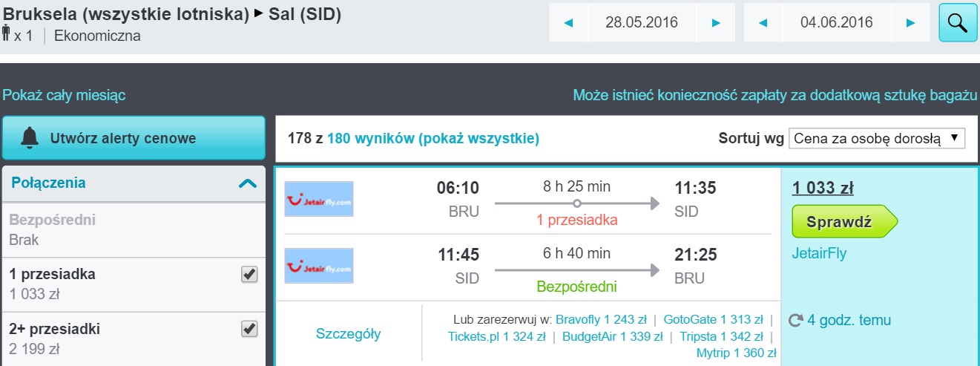Click the magnifying glass search button
The width and height of the screenshot is (980, 366).
(x=958, y=22)
